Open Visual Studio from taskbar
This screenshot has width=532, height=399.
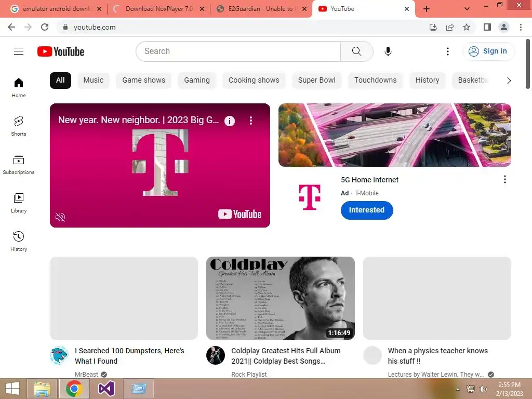click(x=106, y=389)
